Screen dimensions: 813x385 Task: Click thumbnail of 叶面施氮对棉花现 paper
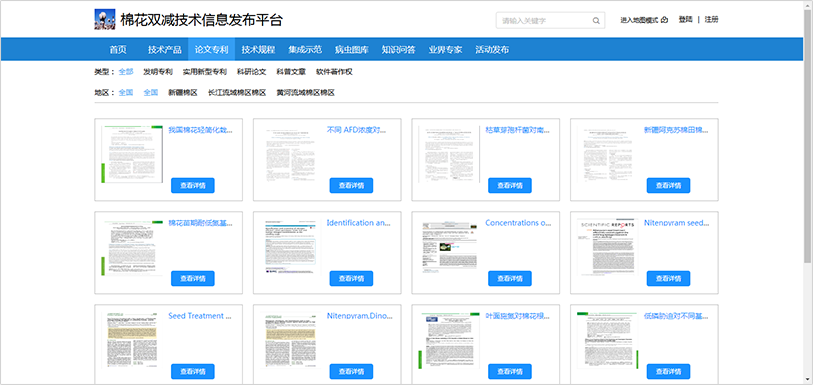pyautogui.click(x=449, y=340)
